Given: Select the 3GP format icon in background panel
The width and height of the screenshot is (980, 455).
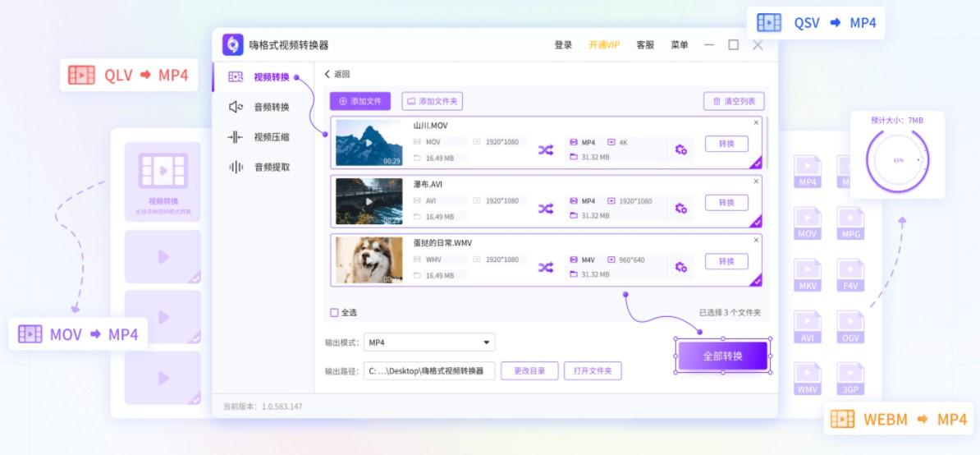Looking at the screenshot, I should tap(850, 379).
